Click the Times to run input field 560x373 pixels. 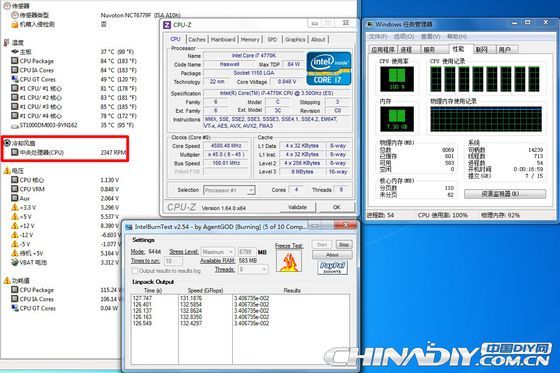pyautogui.click(x=173, y=261)
